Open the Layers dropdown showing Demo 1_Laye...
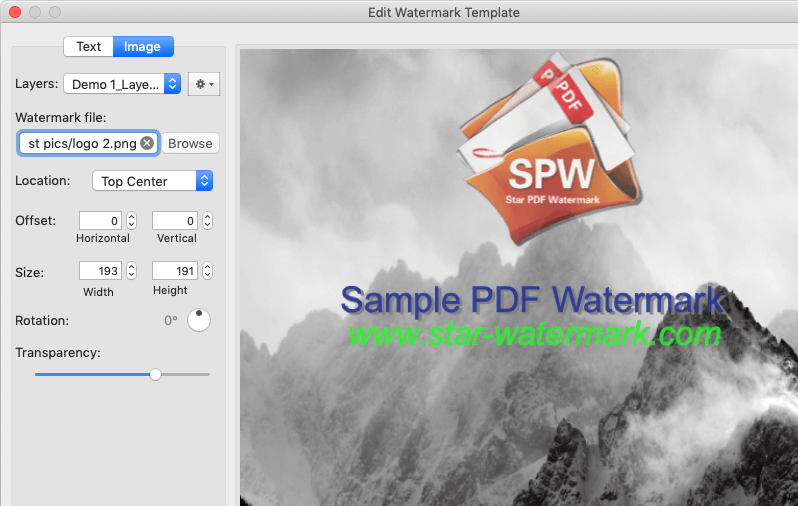 (x=122, y=84)
